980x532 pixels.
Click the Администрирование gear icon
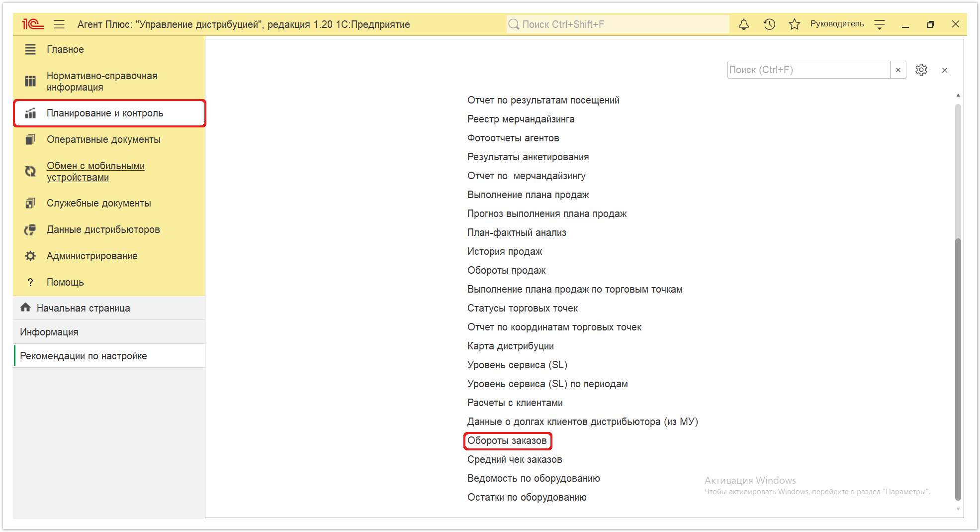tap(30, 256)
